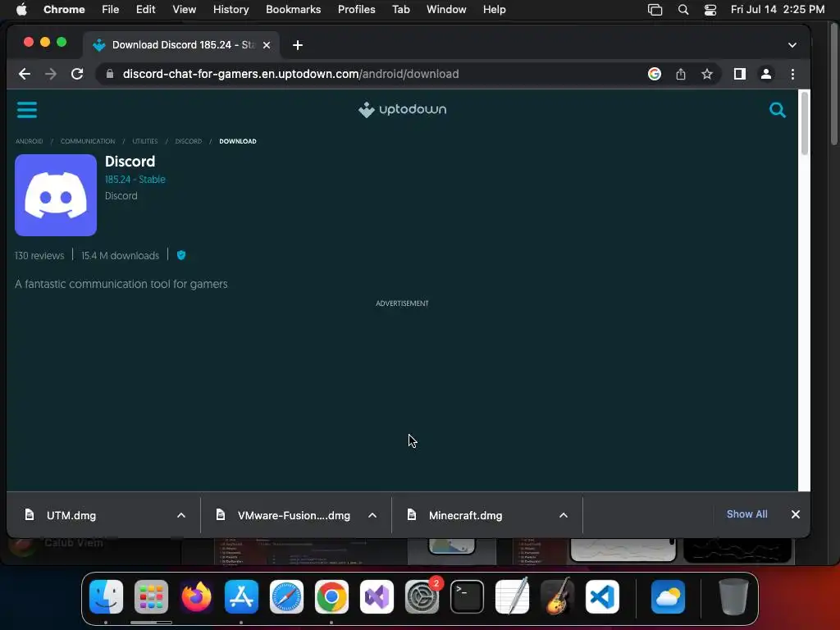Open the ANDROID breadcrumb link
Screen dimensions: 840x630
(29, 141)
